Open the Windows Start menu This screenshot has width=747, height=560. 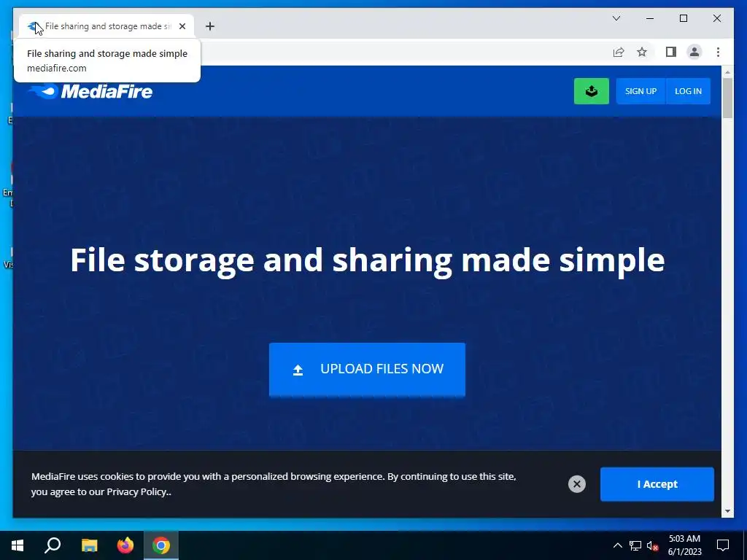[x=18, y=545]
